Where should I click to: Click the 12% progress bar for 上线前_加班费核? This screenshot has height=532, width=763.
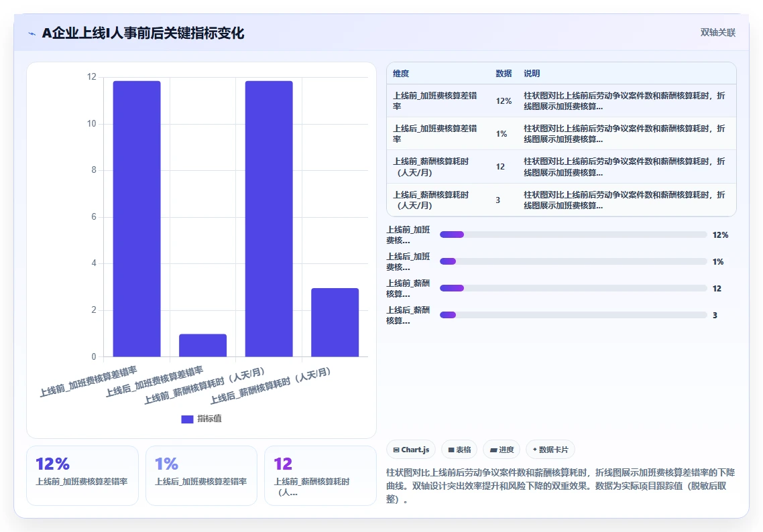[573, 235]
